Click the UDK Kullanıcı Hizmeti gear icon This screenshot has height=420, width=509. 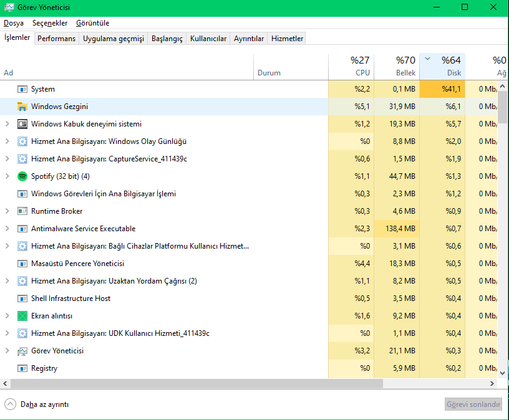(x=22, y=333)
